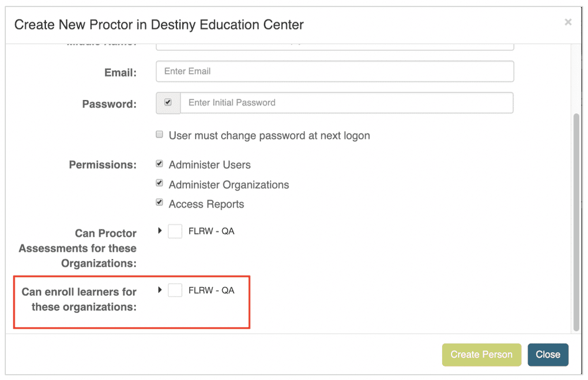Check FLRW - QA box for enrolling learners
Image resolution: width=588 pixels, height=380 pixels.
click(x=175, y=290)
